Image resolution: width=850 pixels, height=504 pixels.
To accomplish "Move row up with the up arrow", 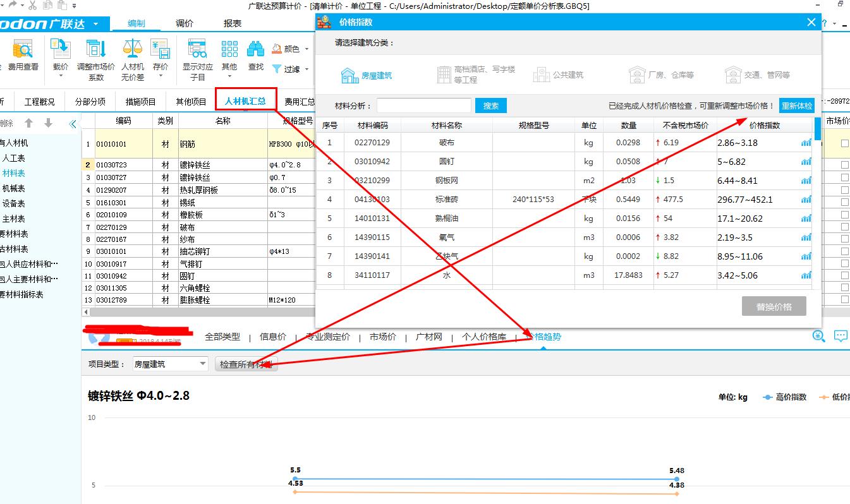I will pos(28,123).
